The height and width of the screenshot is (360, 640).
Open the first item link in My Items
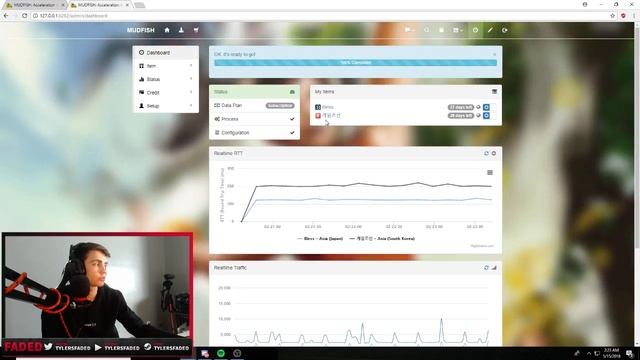click(328, 107)
